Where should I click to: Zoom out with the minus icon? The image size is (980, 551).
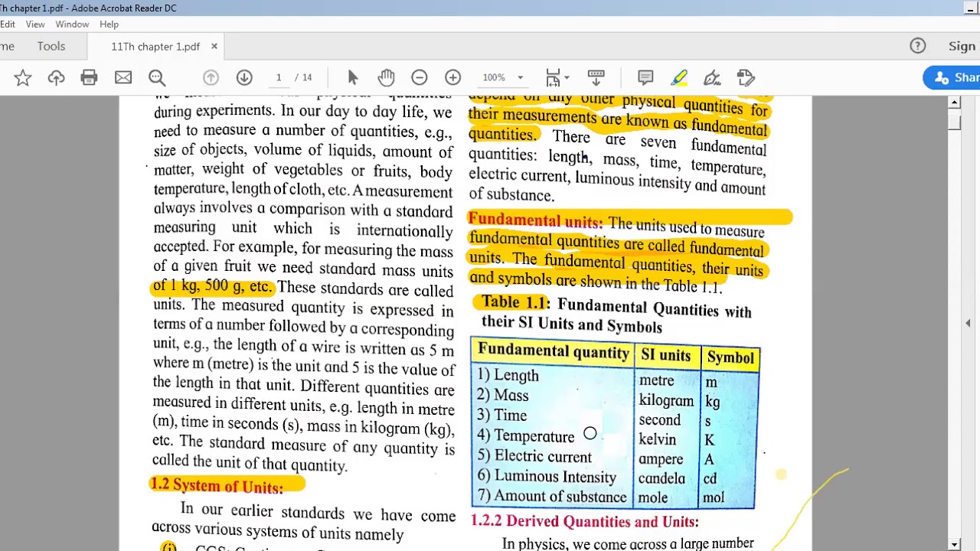[x=419, y=77]
